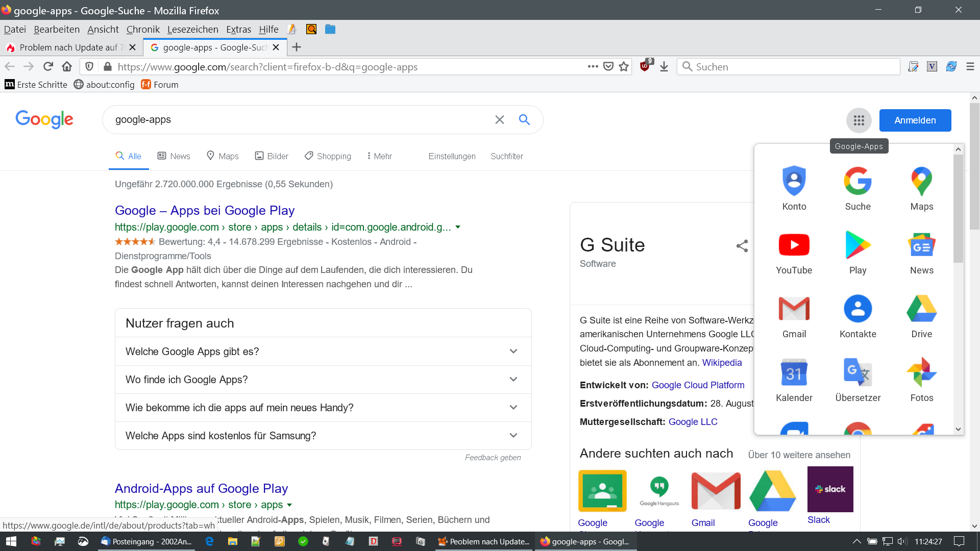Bookmark this page with star icon
Image resolution: width=980 pixels, height=551 pixels.
(x=624, y=67)
